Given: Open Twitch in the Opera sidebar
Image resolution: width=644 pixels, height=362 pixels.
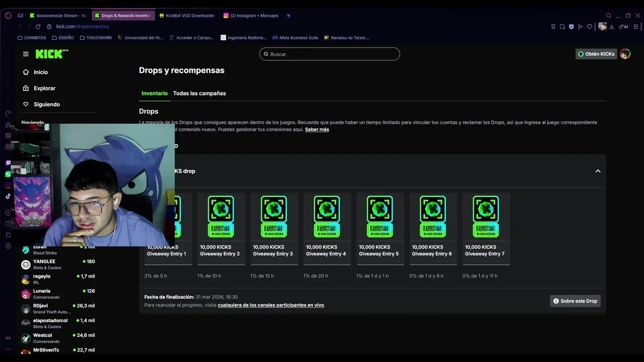Looking at the screenshot, I should (x=8, y=163).
